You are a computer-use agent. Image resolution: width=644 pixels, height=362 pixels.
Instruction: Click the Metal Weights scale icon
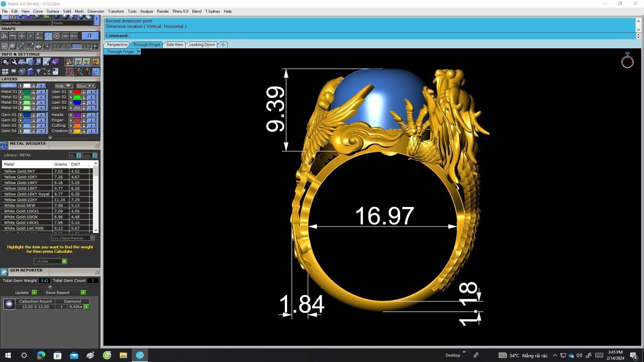[4, 145]
